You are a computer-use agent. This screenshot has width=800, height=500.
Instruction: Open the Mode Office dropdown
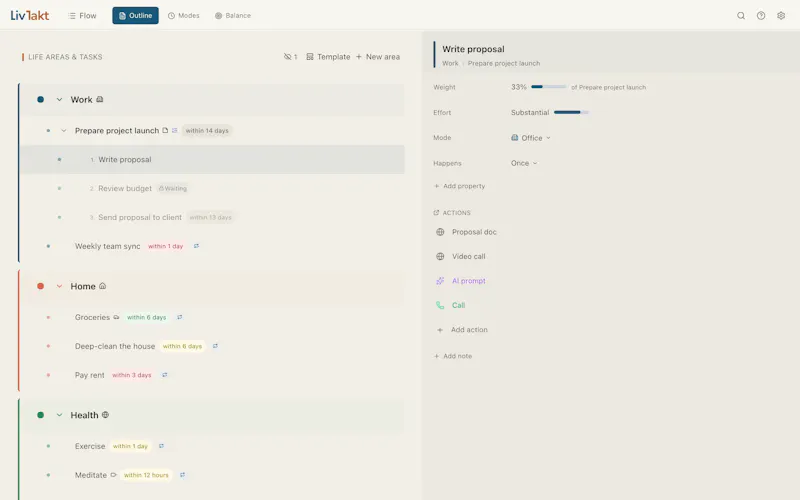[x=531, y=138]
